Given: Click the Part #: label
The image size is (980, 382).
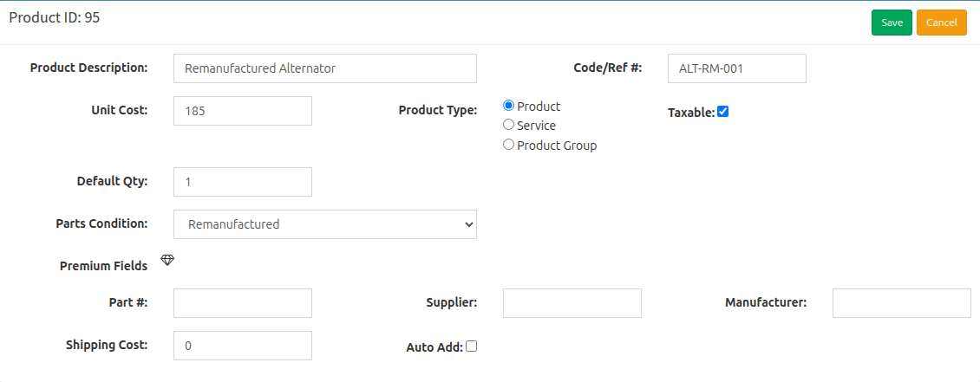Looking at the screenshot, I should [x=128, y=302].
